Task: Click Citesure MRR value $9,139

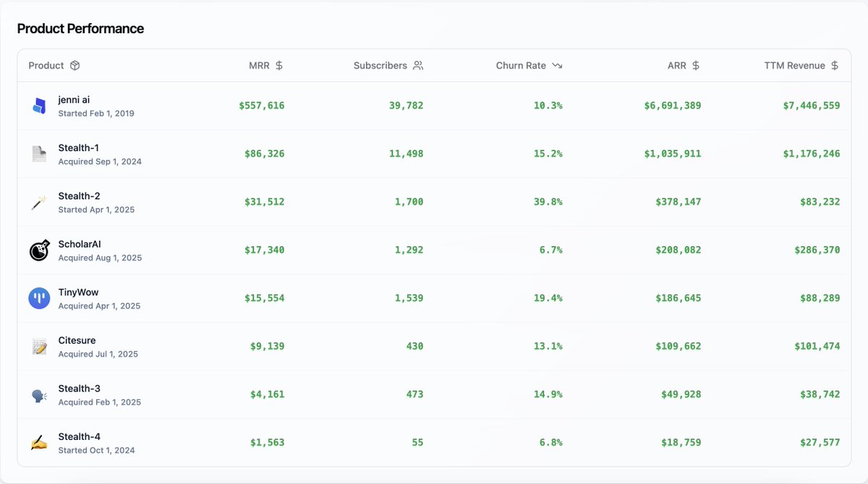Action: [268, 347]
